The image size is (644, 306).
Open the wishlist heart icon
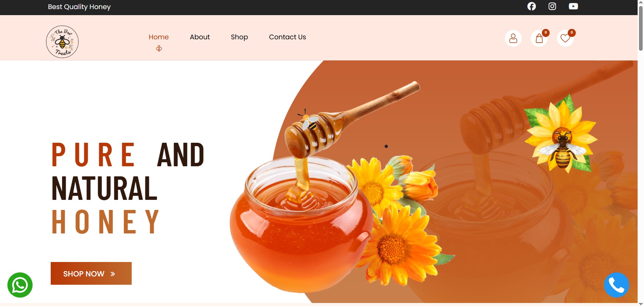coord(565,38)
